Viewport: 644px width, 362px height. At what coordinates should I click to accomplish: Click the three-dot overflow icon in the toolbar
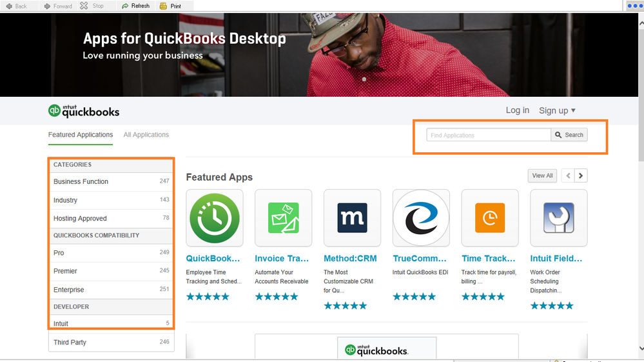click(x=634, y=6)
